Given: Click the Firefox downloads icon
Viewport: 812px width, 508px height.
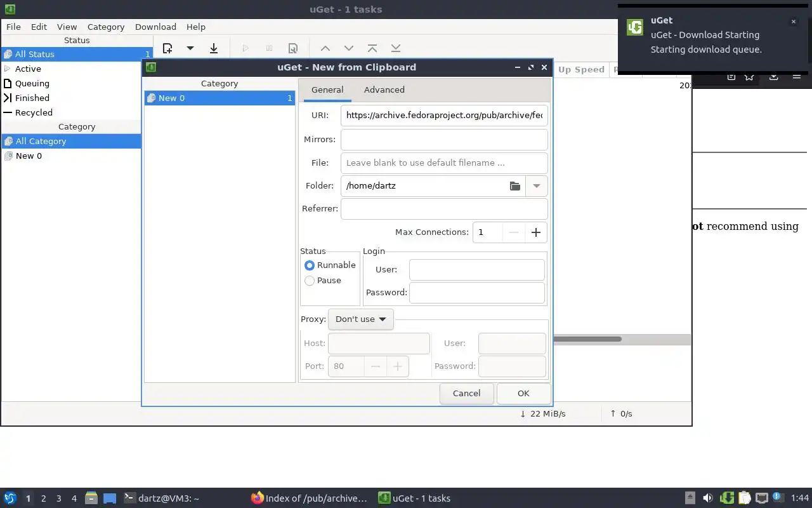Looking at the screenshot, I should click(x=773, y=76).
